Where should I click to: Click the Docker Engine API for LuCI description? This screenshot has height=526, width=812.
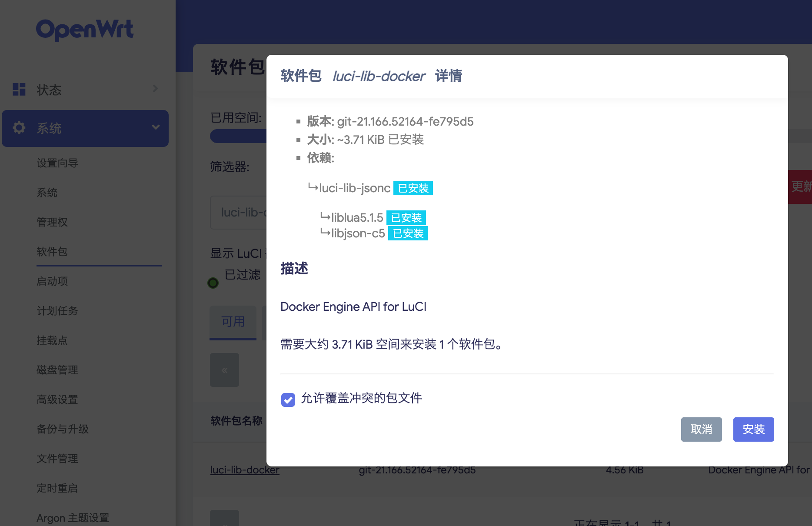tap(353, 307)
